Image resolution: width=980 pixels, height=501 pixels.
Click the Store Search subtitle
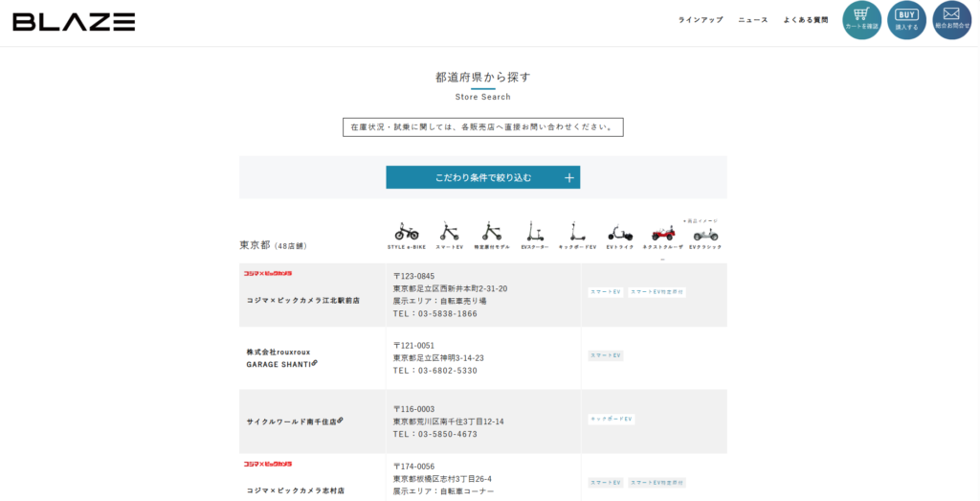[483, 97]
